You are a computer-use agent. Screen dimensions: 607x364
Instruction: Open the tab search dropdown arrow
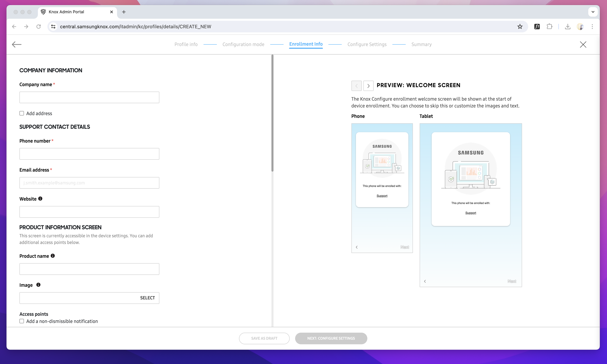click(x=593, y=12)
